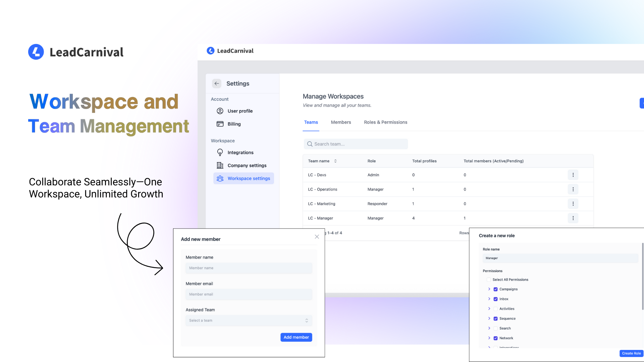644x362 pixels.
Task: Open the Roles & Permissions tab
Action: (385, 122)
